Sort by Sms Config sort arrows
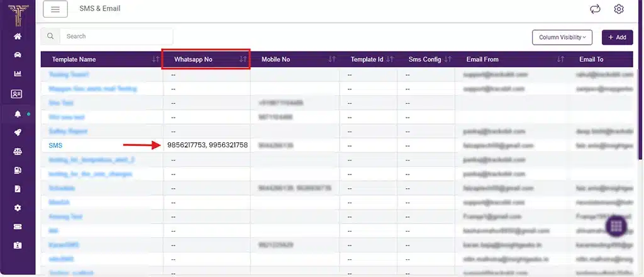 point(448,60)
